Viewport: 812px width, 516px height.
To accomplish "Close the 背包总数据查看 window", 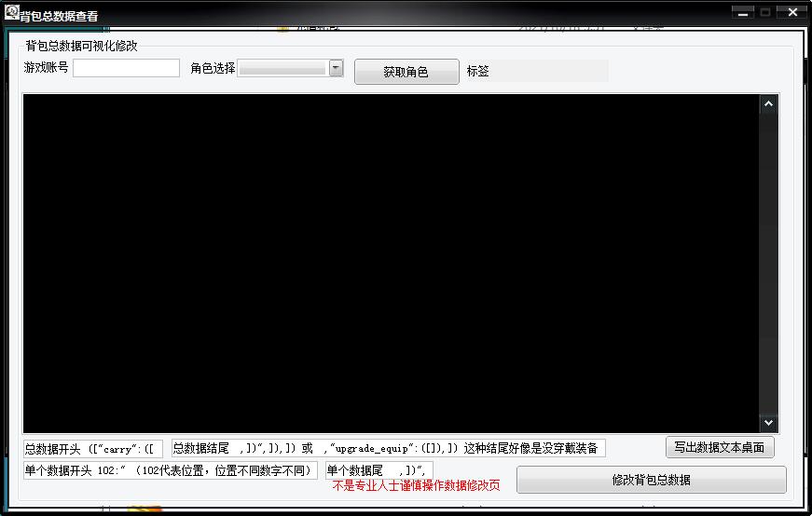I will tap(792, 12).
